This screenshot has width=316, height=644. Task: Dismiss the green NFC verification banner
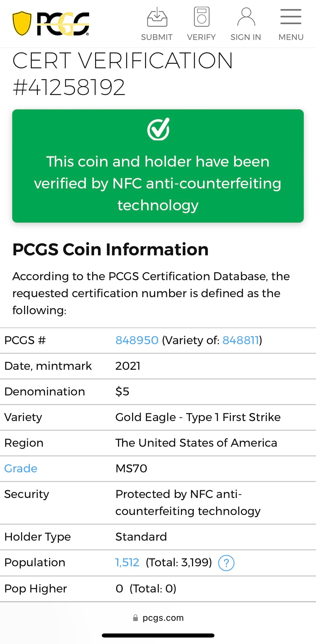click(x=157, y=165)
